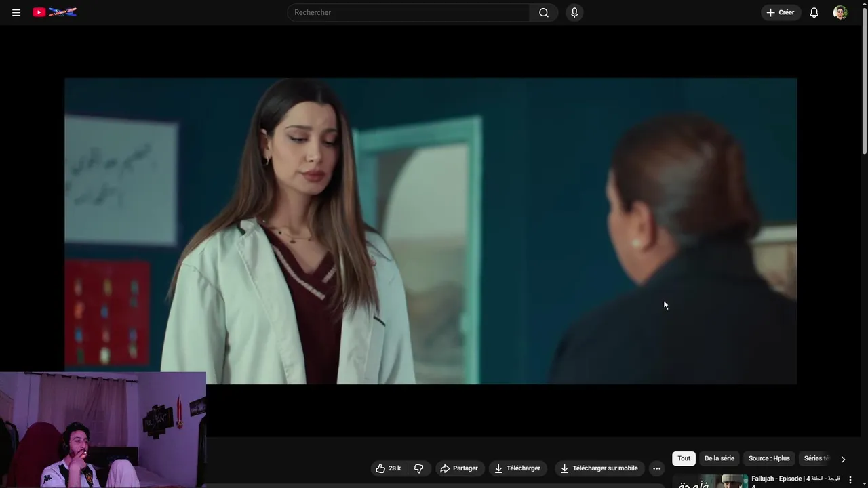868x488 pixels.
Task: Focus the Rechercher search field
Action: click(408, 12)
